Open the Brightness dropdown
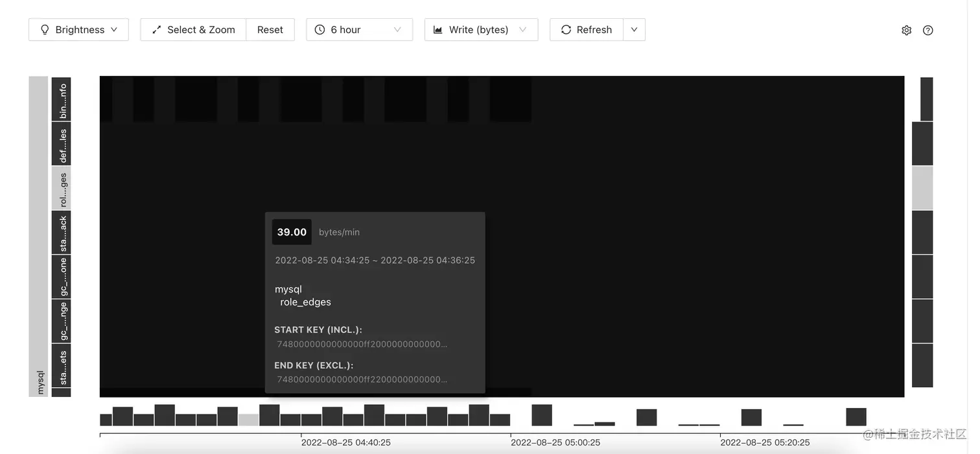This screenshot has height=454, width=980. coord(78,30)
